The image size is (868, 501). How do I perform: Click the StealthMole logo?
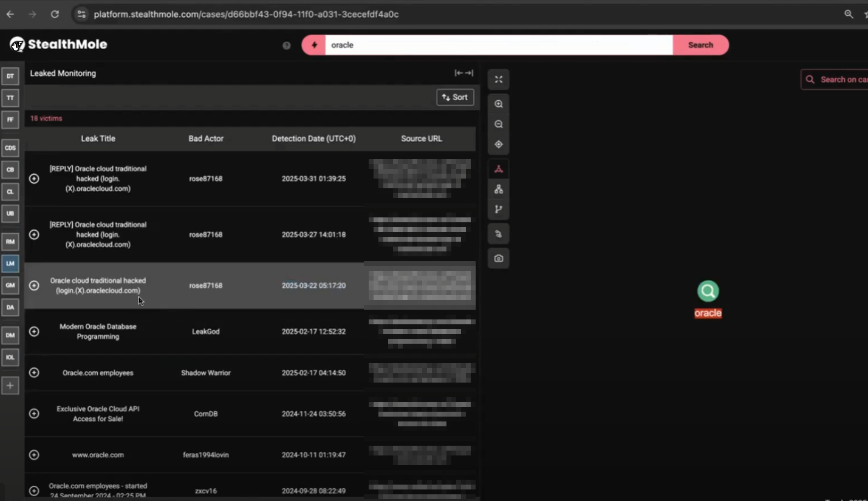58,44
